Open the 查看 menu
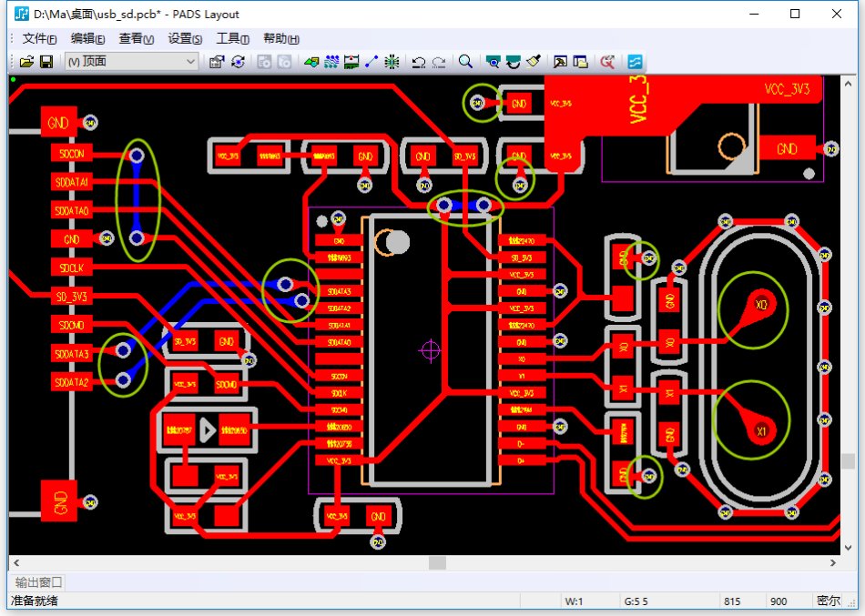 coord(137,38)
